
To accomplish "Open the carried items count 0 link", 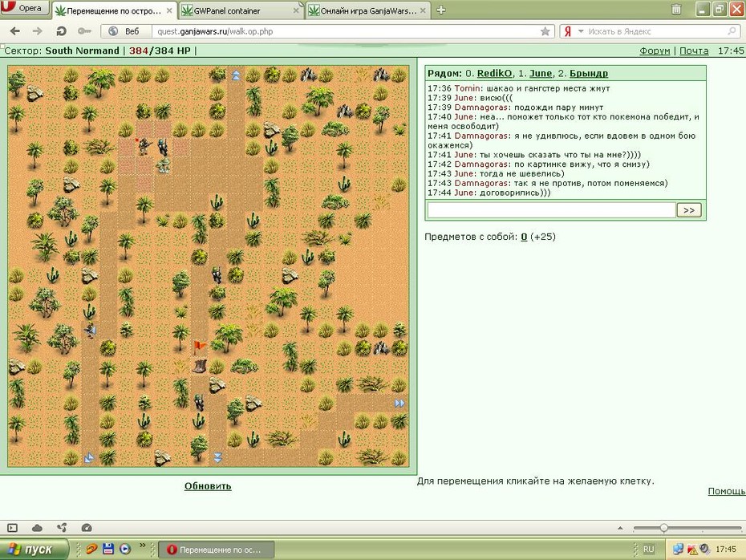I will (524, 237).
